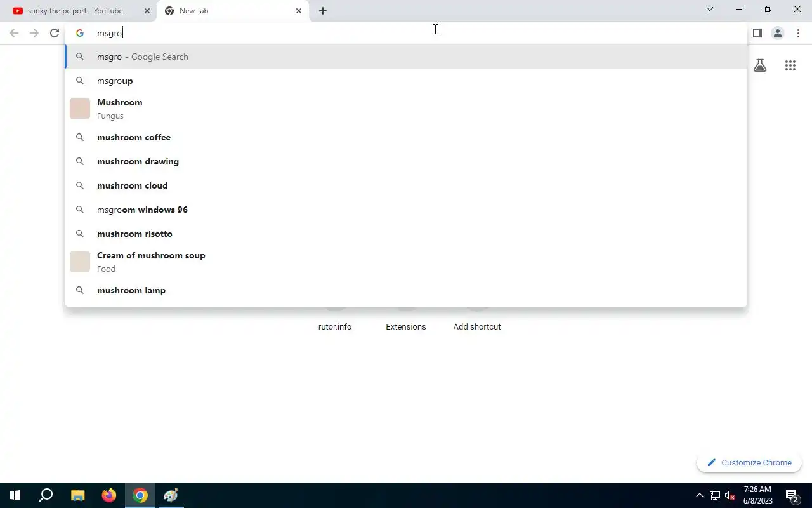Pick the mushroom risotto suggestion

(406, 234)
